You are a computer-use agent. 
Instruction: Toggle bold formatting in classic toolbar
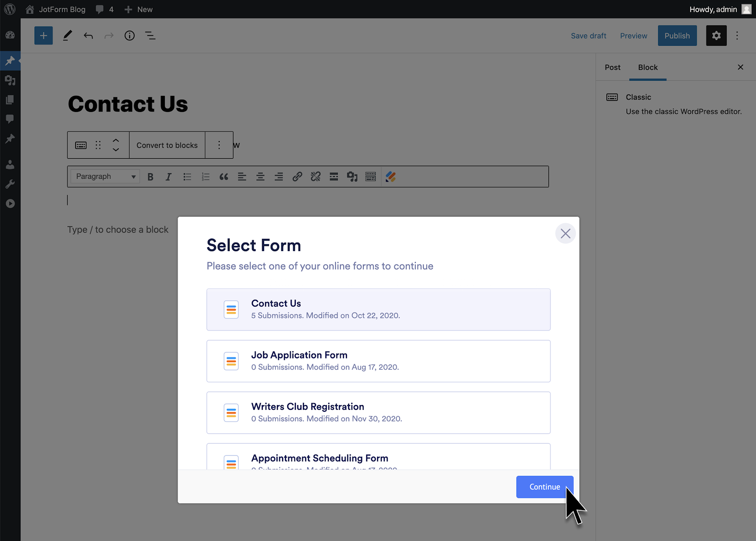point(150,177)
